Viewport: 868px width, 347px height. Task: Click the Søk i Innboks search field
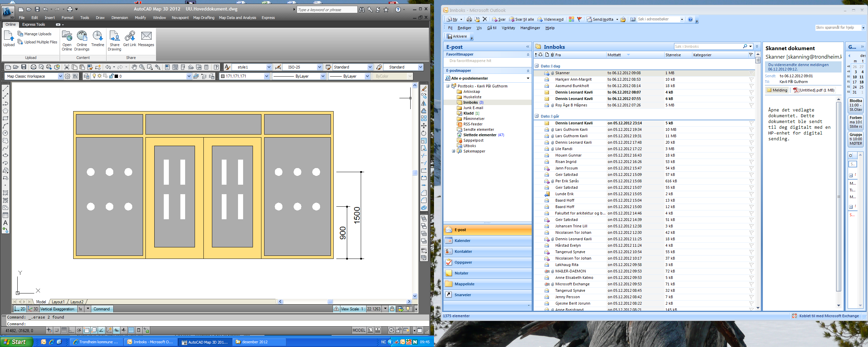[x=708, y=46]
